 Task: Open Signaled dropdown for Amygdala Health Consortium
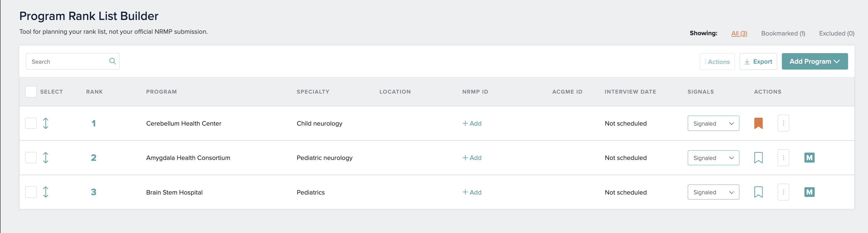pos(713,158)
